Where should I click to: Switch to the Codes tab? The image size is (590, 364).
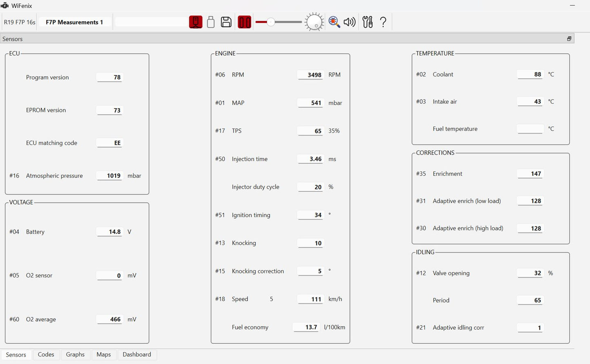(x=46, y=355)
